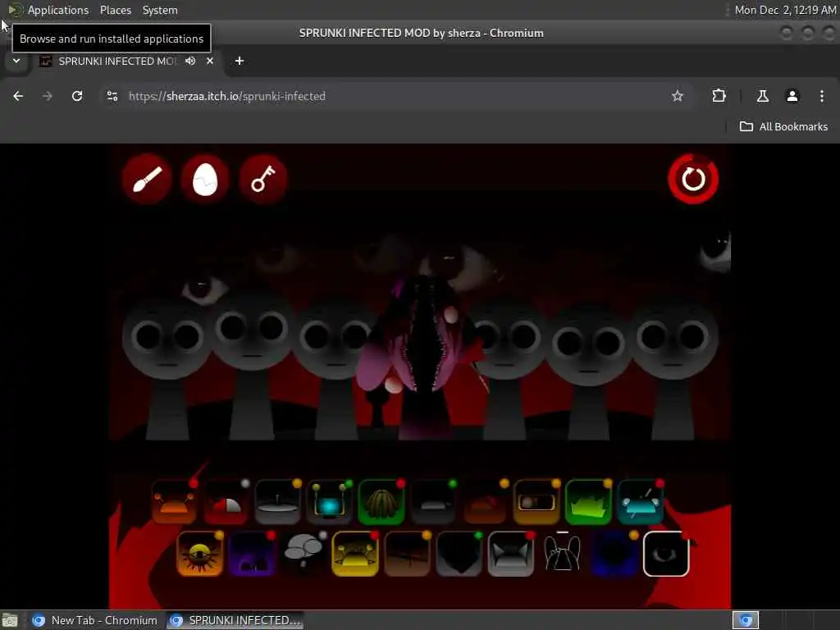Select the yellow antenna dome sound icon

355,554
